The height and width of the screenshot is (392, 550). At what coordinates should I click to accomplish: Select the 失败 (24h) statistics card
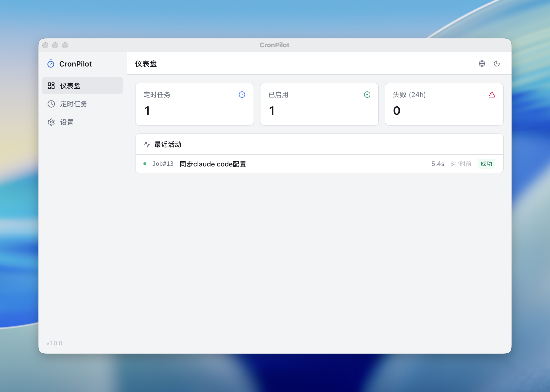pos(444,104)
